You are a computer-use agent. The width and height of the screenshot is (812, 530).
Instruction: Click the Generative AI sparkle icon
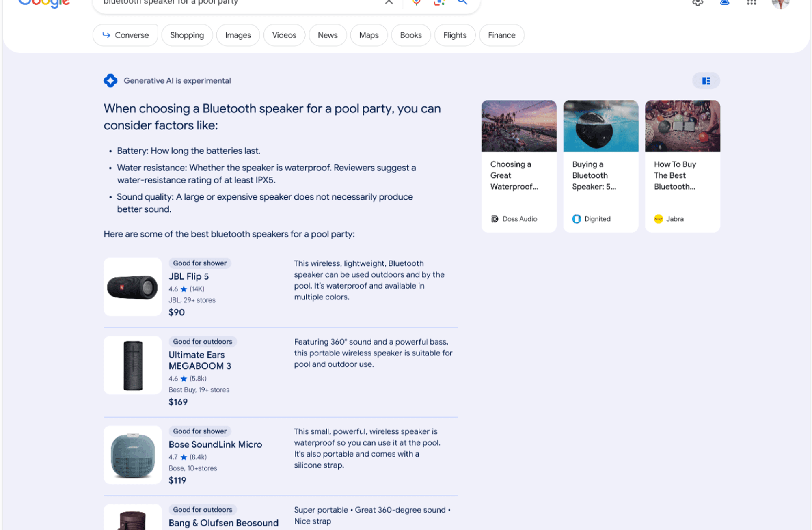click(x=110, y=80)
